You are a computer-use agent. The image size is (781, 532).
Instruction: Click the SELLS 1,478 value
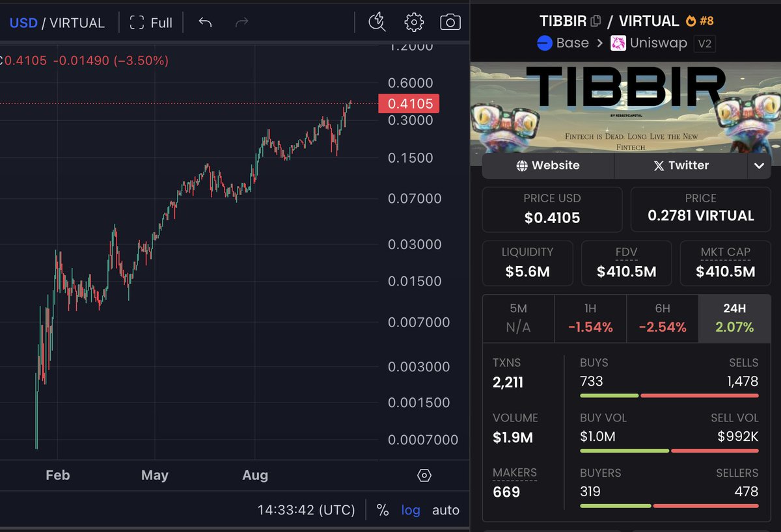pyautogui.click(x=743, y=381)
